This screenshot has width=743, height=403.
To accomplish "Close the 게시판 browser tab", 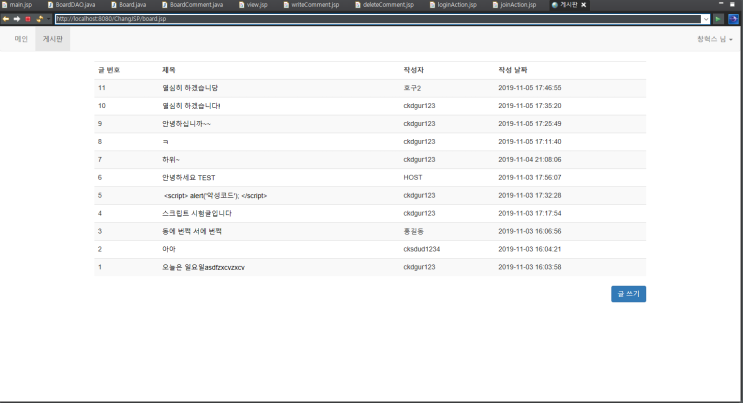I will pyautogui.click(x=584, y=5).
